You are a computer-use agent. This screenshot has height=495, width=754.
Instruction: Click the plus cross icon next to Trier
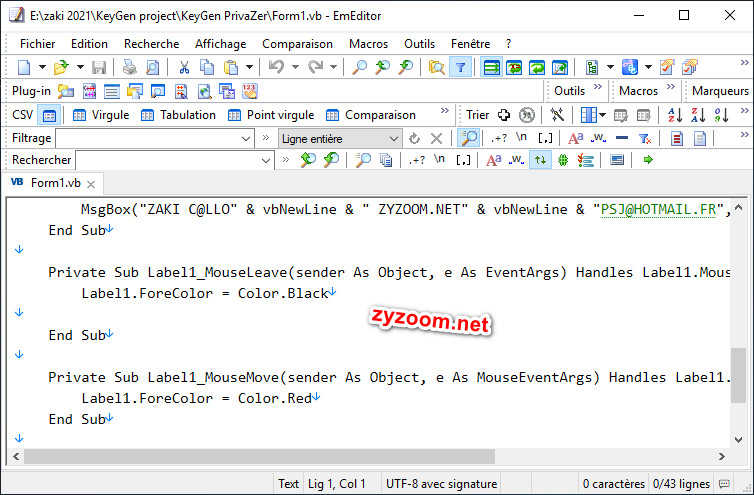point(503,115)
